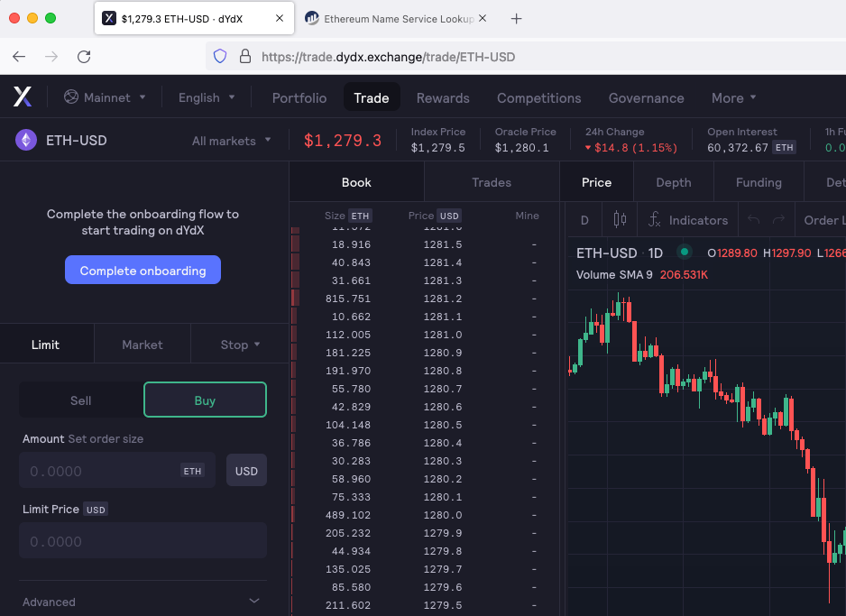Click the Ethereum Name Service tab favicon
The height and width of the screenshot is (616, 846).
pos(311,18)
